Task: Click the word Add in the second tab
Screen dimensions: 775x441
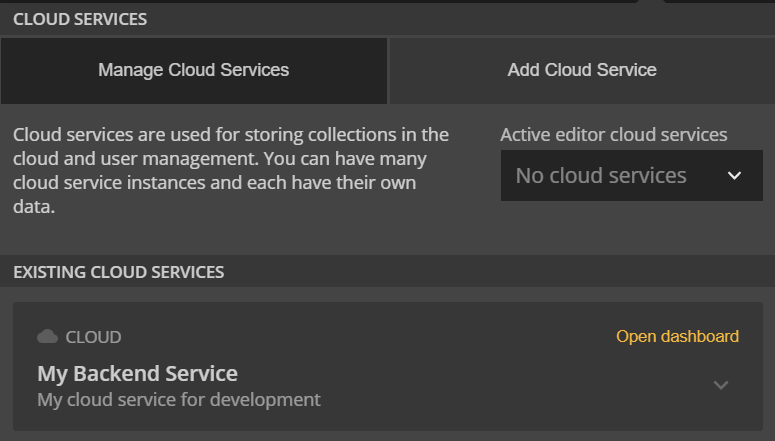Action: tap(523, 70)
